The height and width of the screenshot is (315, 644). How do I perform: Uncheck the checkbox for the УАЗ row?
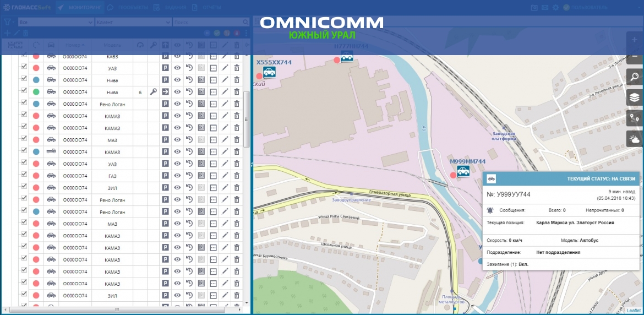[24, 68]
